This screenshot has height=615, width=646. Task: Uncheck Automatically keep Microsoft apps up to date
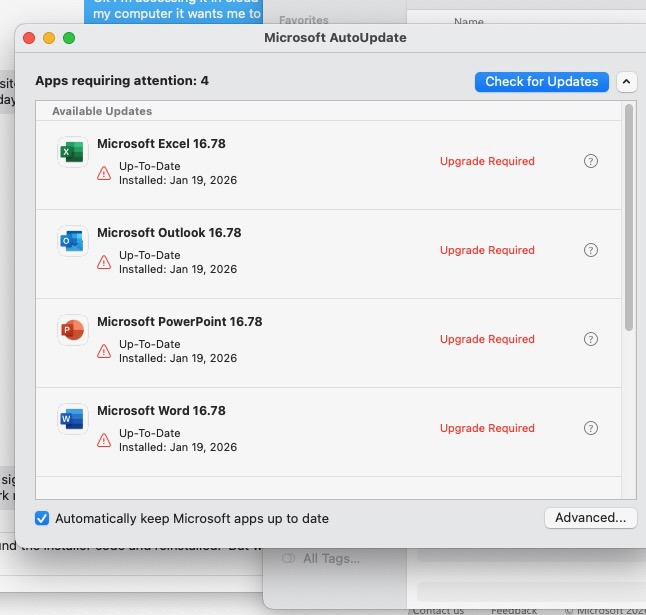pyautogui.click(x=42, y=518)
